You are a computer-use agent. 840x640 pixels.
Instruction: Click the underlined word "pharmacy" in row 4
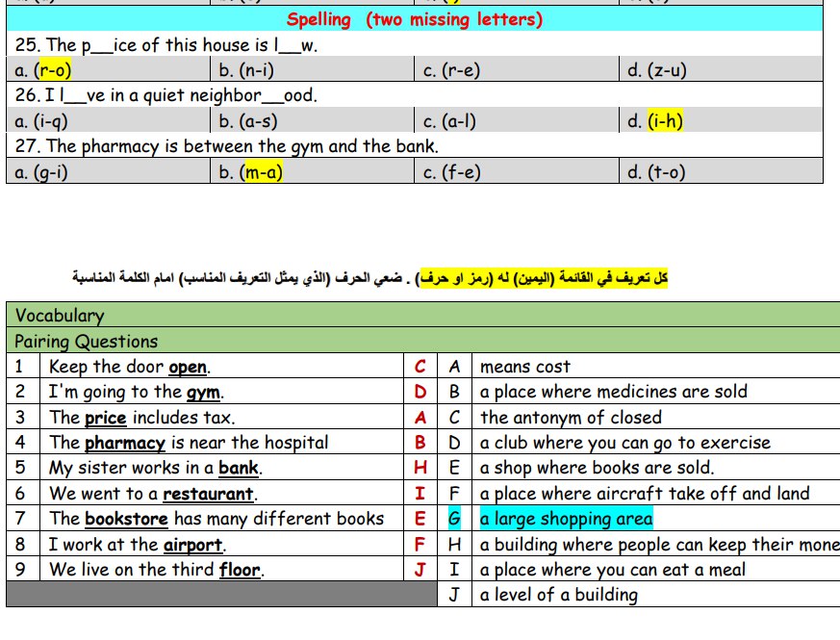(125, 443)
